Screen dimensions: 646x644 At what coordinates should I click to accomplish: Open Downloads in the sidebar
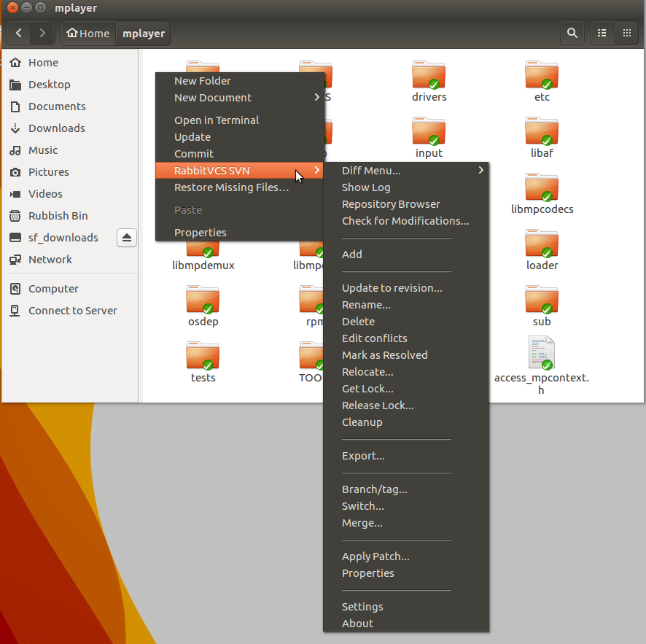[x=70, y=128]
